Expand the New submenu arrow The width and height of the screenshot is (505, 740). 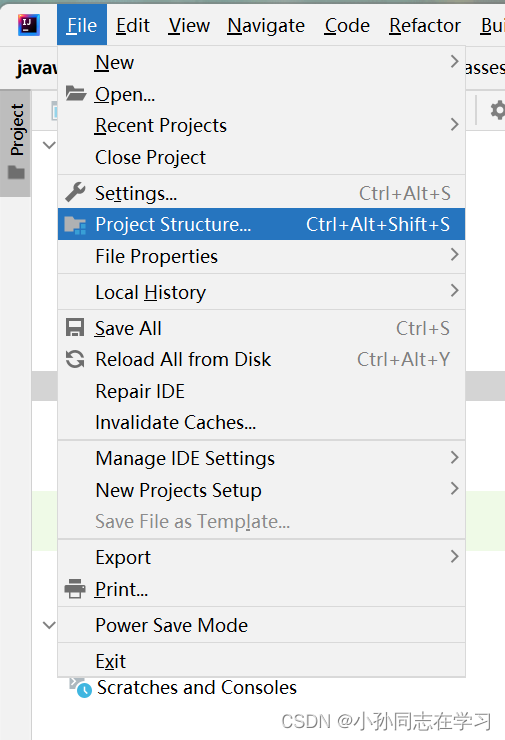click(454, 61)
